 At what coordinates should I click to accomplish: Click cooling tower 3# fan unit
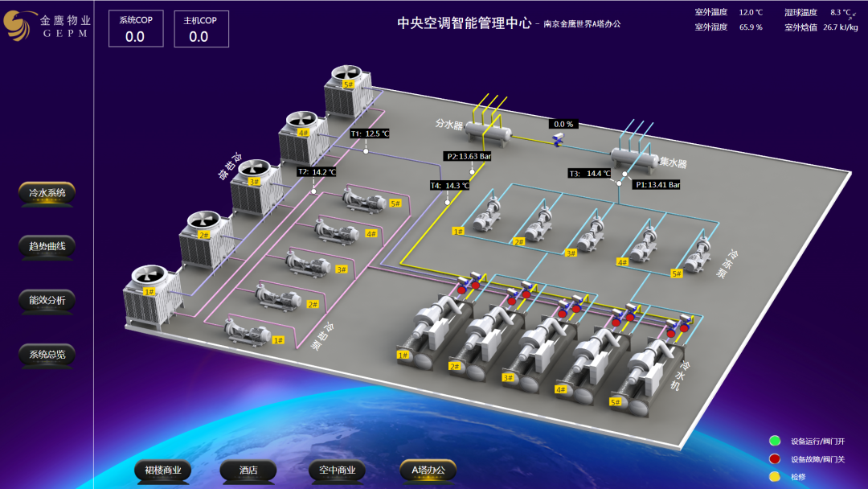[253, 186]
